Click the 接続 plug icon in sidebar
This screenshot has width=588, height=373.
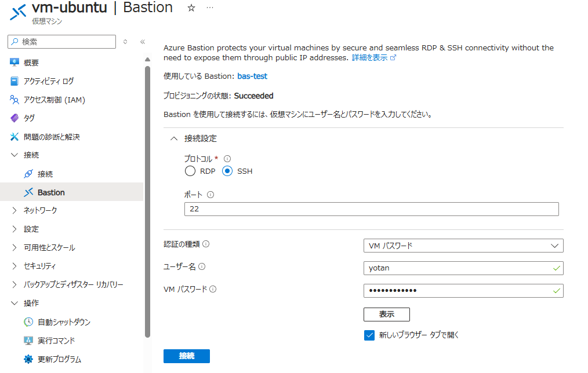(x=28, y=174)
